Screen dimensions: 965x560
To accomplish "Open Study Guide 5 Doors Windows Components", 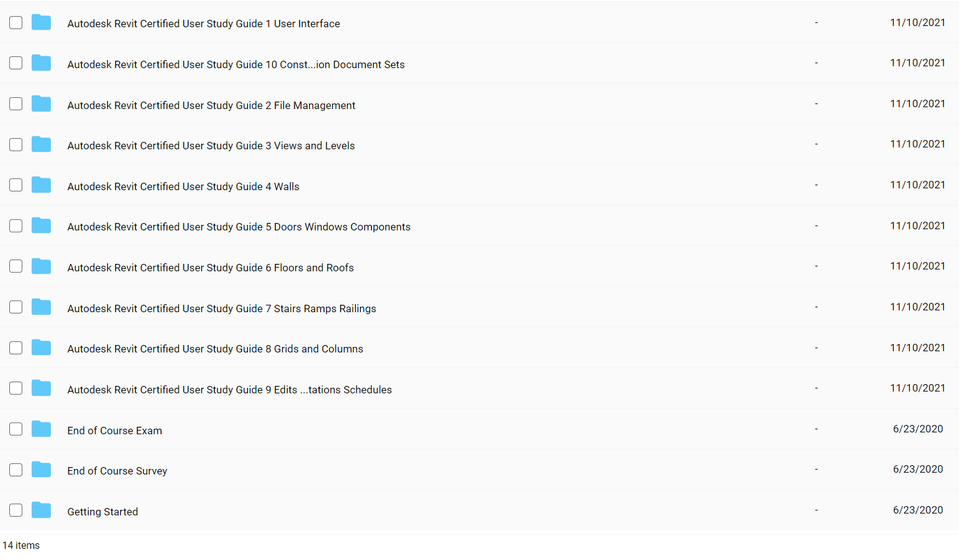I will (x=239, y=227).
